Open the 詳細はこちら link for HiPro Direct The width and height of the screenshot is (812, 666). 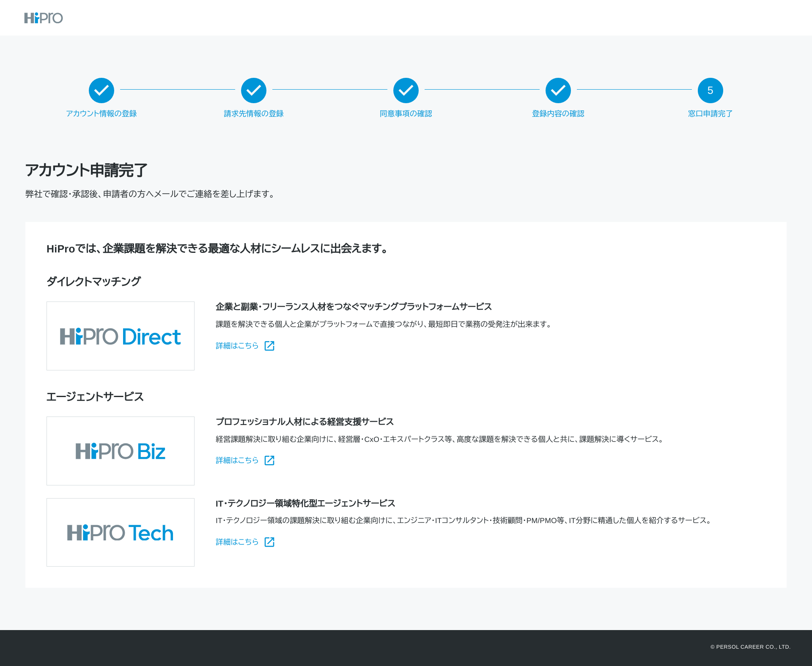click(236, 345)
